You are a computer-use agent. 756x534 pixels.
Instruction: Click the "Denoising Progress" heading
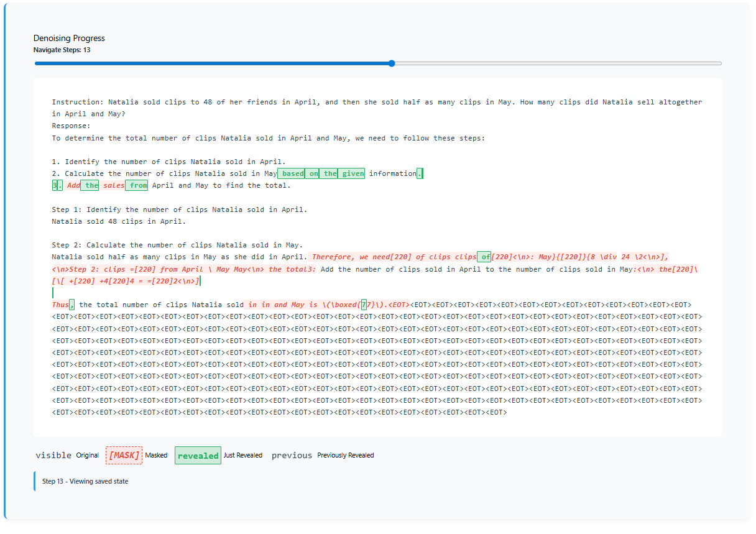point(69,39)
